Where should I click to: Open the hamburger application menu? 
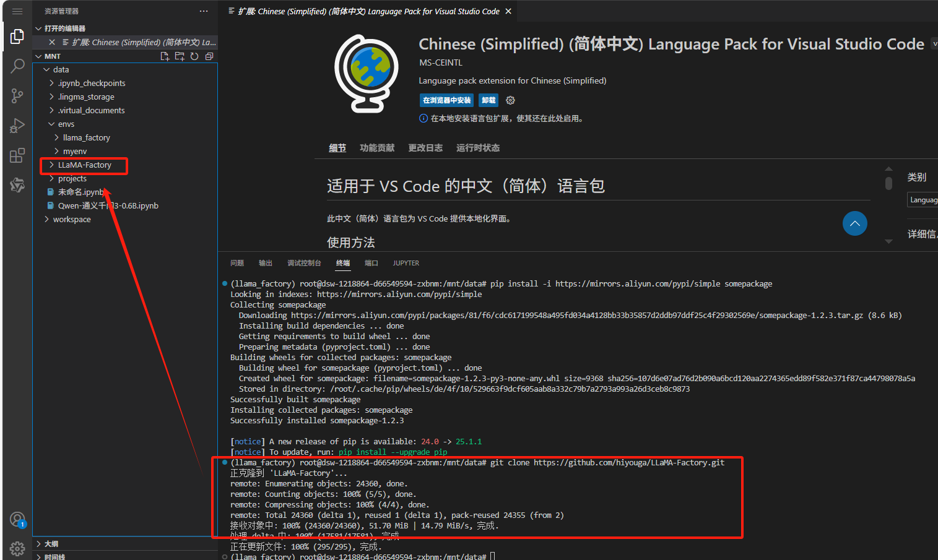17,11
